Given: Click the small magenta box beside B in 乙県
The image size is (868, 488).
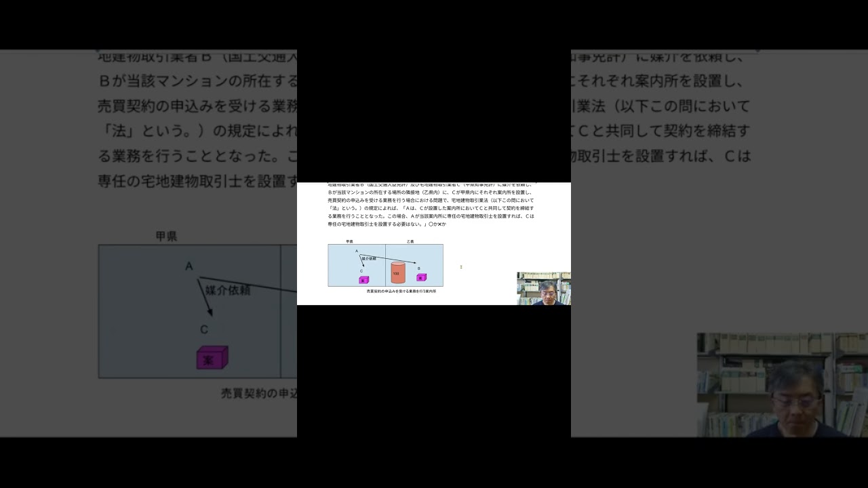Looking at the screenshot, I should click(421, 277).
